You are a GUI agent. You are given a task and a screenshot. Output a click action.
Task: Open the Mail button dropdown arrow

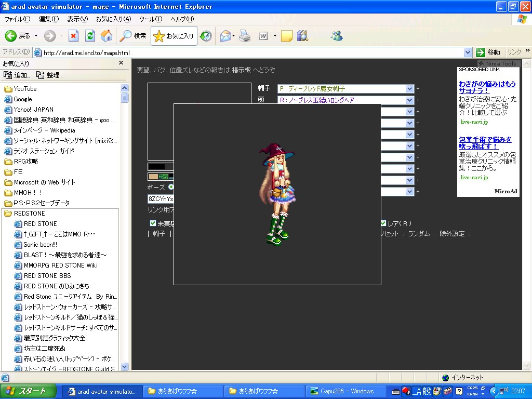tap(233, 36)
